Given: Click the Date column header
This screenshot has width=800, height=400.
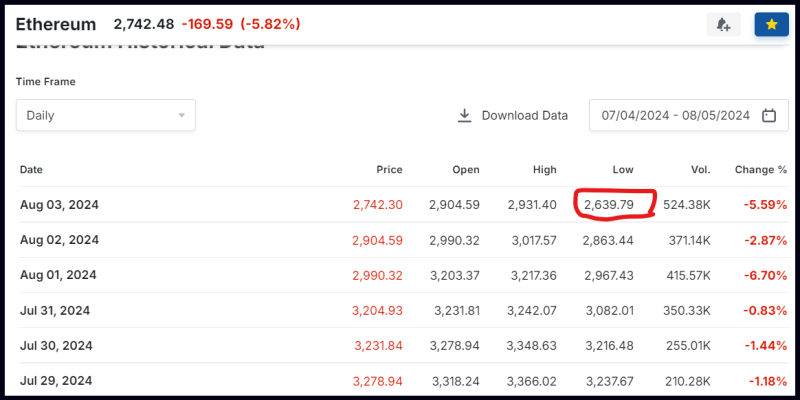Looking at the screenshot, I should pyautogui.click(x=31, y=170).
